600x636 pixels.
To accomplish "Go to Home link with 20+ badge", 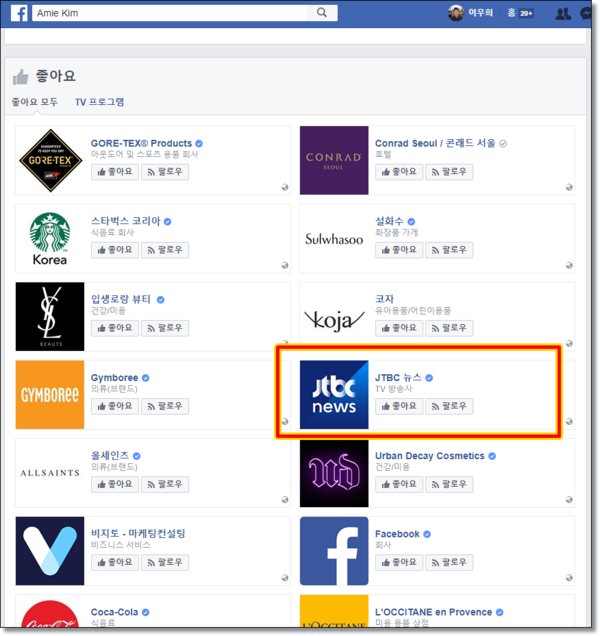I will 520,13.
